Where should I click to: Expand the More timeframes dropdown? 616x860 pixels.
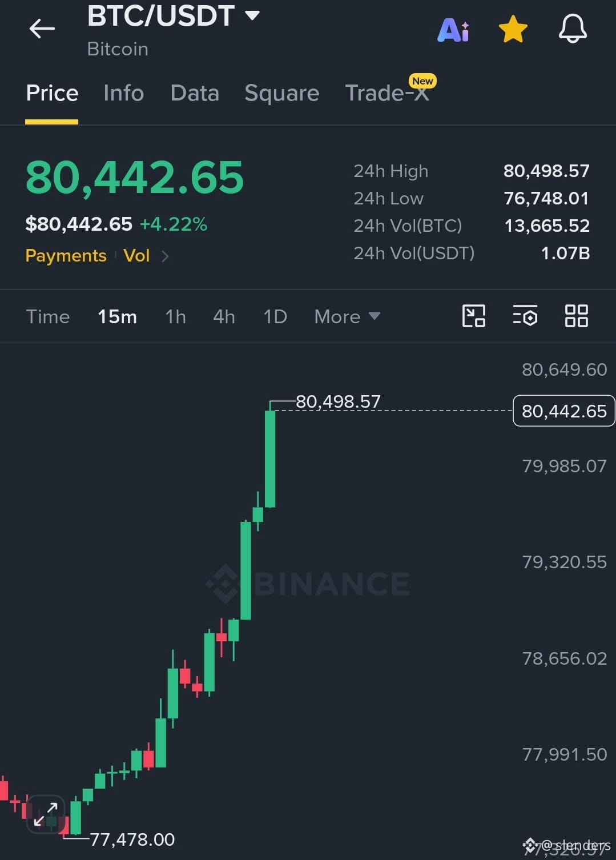coord(347,316)
